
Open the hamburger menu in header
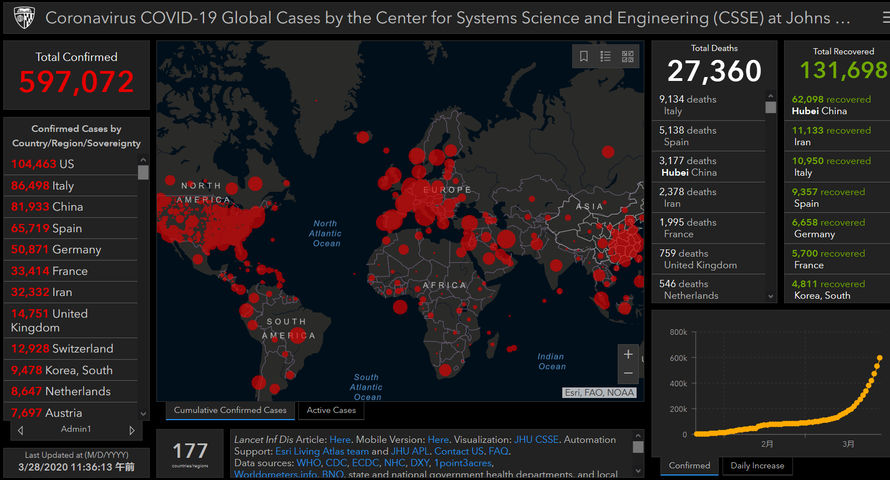coord(885,18)
